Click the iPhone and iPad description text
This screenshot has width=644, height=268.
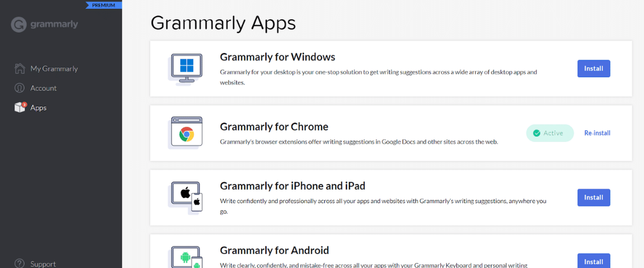pyautogui.click(x=383, y=206)
